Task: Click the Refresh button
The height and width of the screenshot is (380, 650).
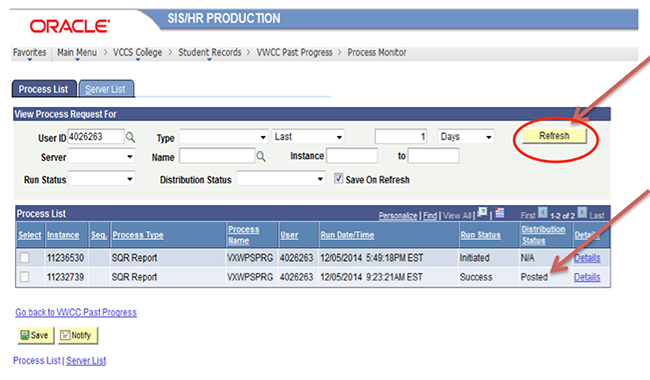Action: (554, 136)
